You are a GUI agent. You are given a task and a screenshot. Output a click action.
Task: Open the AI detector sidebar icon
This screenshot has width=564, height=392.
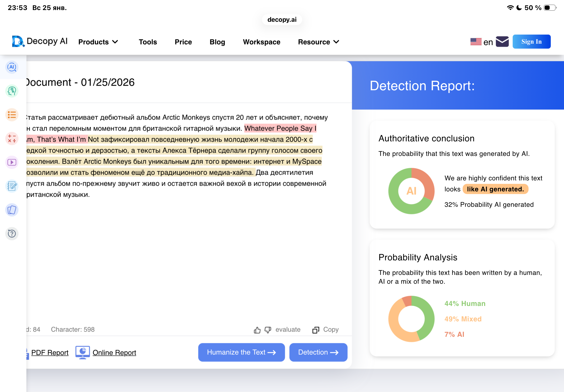point(12,67)
